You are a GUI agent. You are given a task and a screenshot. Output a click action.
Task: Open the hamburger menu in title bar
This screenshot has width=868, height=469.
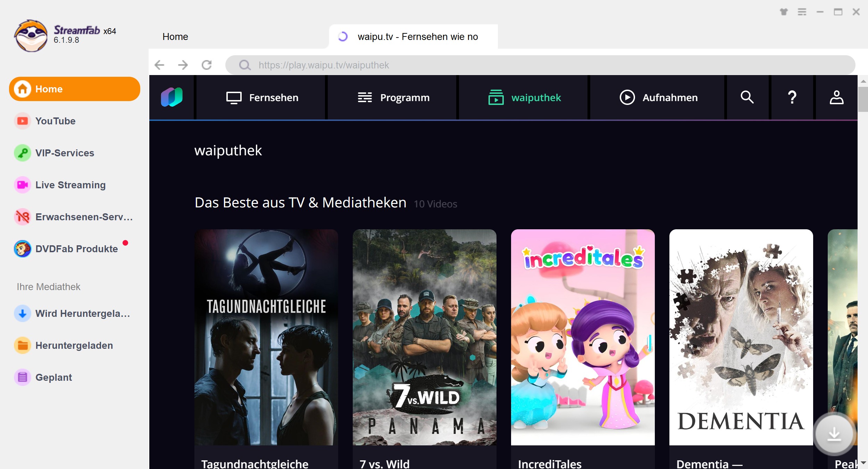click(x=802, y=12)
